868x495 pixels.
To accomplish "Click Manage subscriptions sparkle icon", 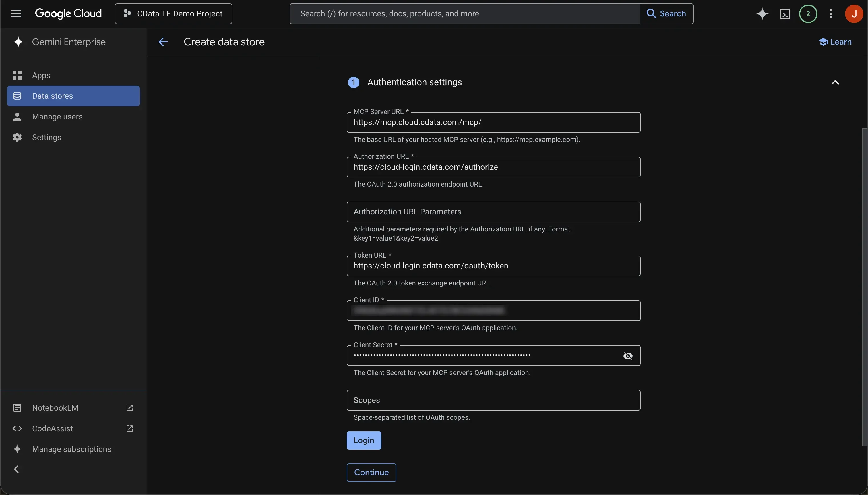I will (x=17, y=449).
